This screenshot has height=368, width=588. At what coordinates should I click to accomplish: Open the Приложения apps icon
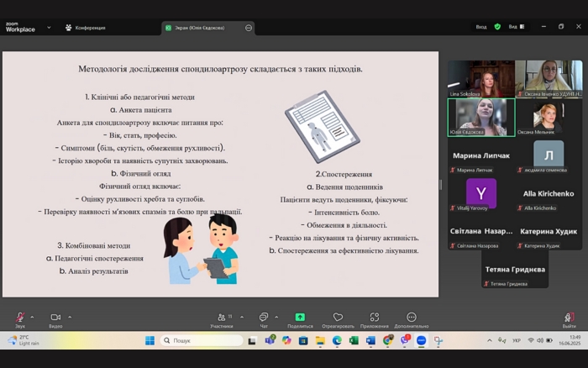click(x=375, y=318)
